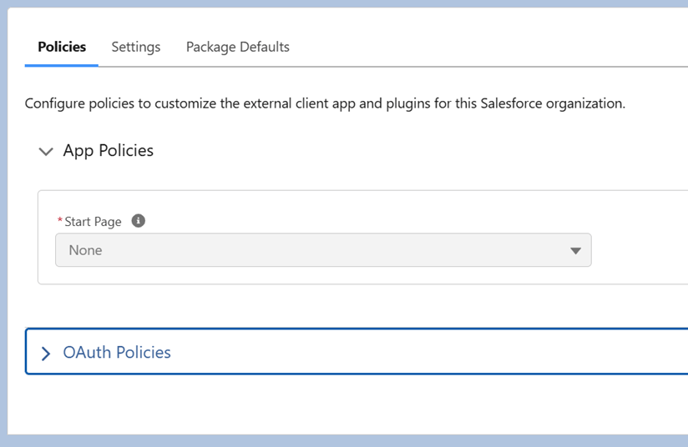Switch to the Policies tab
Viewport: 688px width, 447px height.
[62, 47]
